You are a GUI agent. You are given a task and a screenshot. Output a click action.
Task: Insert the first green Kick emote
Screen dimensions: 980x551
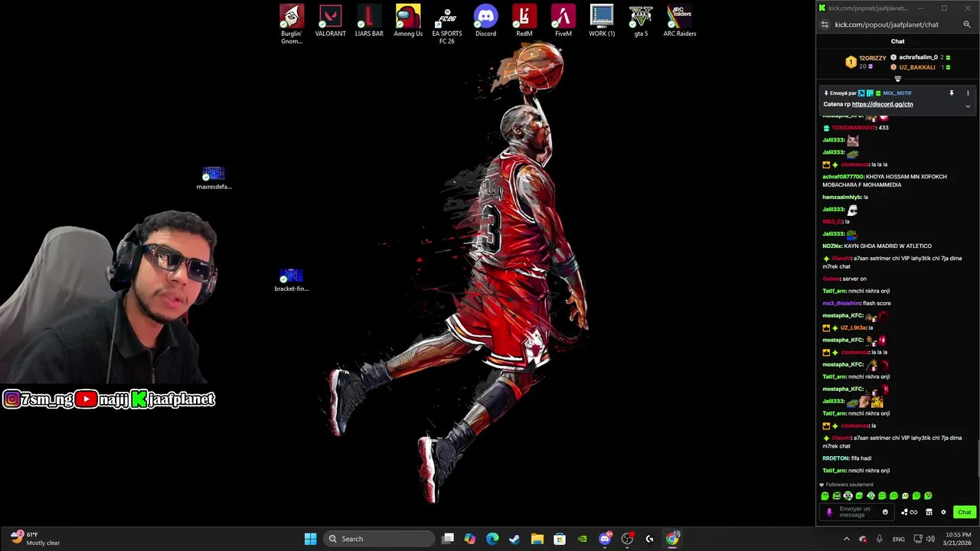point(825,496)
